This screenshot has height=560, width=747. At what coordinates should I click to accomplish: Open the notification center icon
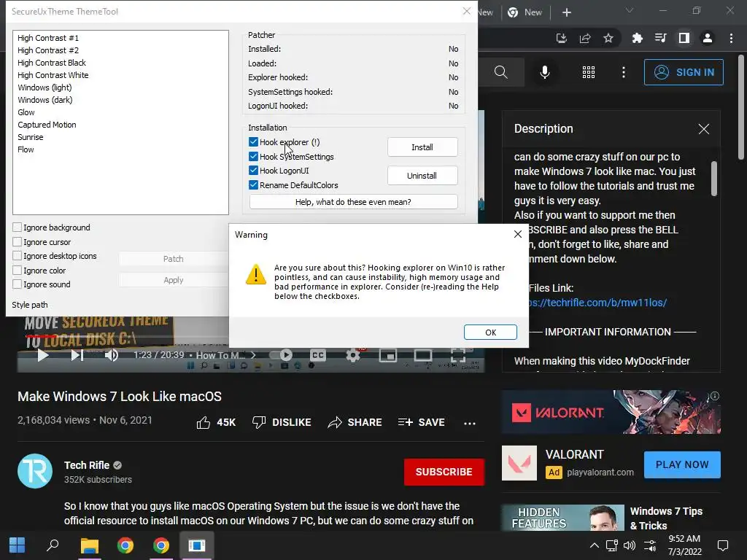[x=723, y=545]
